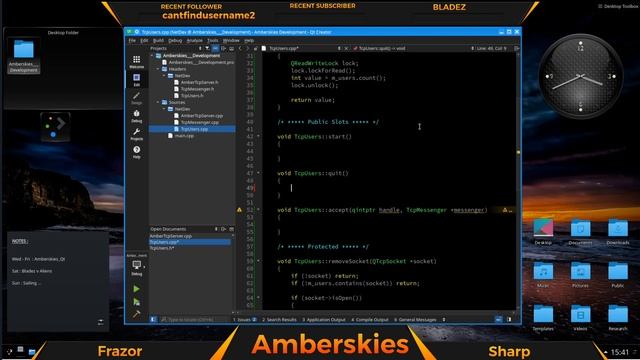Open the Open Documents view dropdown

216,229
